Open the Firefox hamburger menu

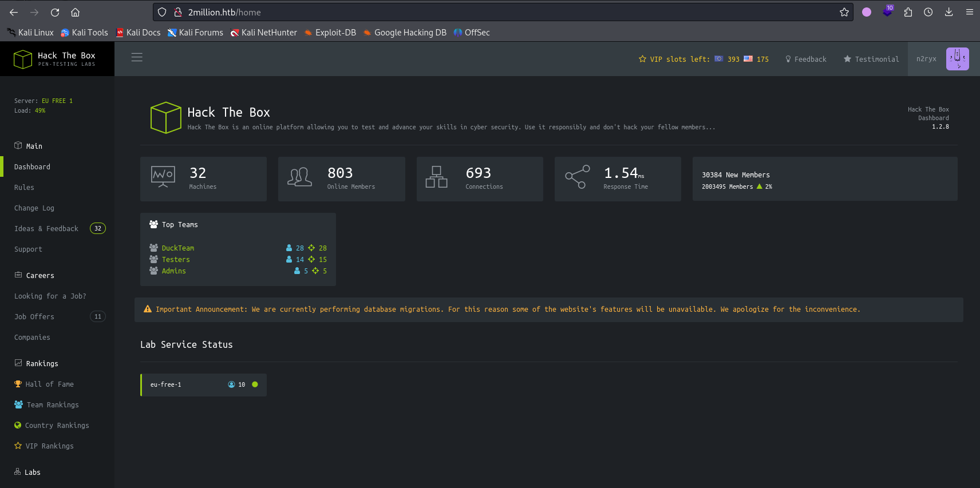pyautogui.click(x=970, y=12)
